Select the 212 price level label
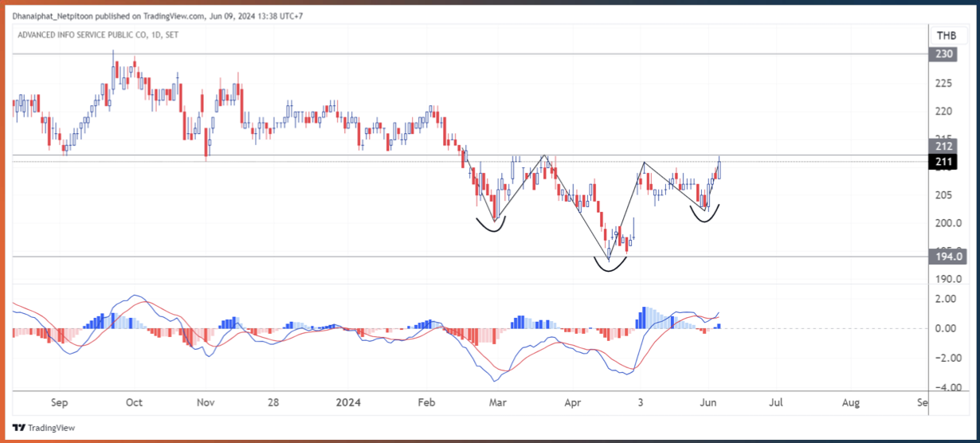980x443 pixels. (944, 146)
